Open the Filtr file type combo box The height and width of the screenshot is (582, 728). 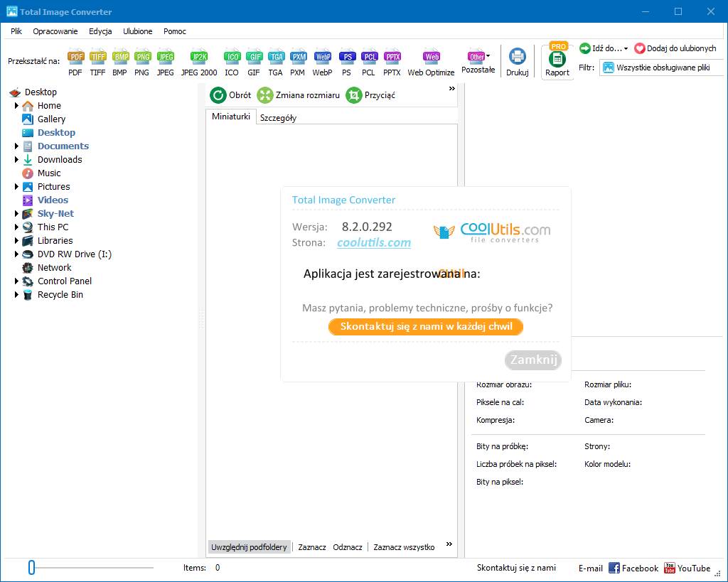[x=662, y=68]
